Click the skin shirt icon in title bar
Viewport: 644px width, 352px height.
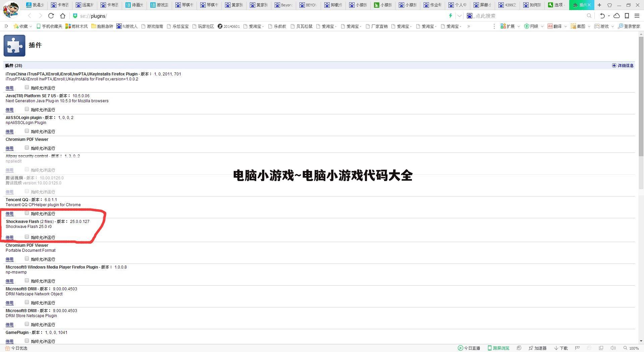(x=609, y=5)
